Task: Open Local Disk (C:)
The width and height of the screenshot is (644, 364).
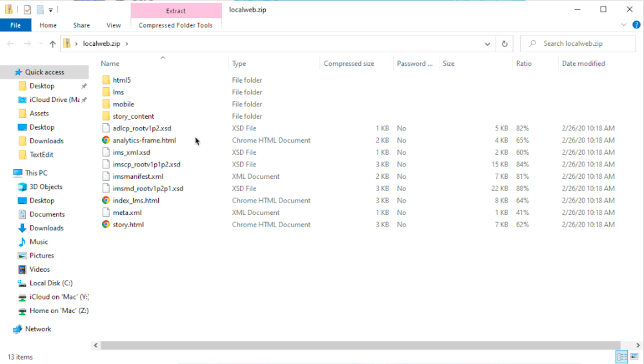Action: click(x=51, y=283)
